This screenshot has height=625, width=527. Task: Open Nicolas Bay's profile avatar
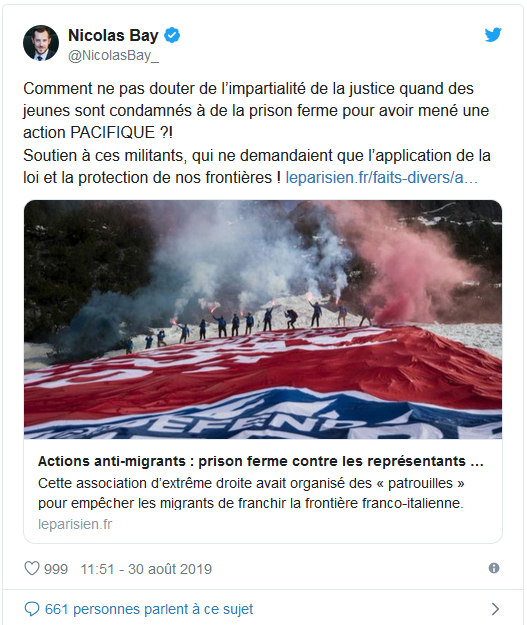pyautogui.click(x=41, y=43)
